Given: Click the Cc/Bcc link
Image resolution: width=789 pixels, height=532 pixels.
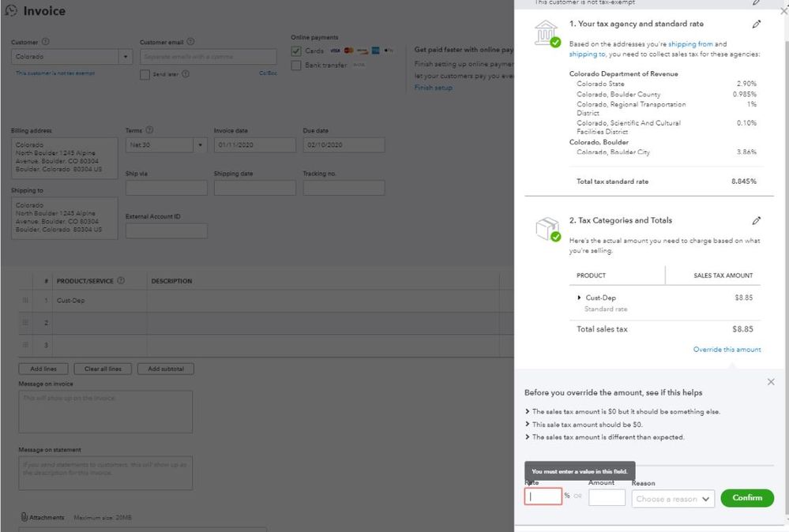Looking at the screenshot, I should (x=268, y=73).
